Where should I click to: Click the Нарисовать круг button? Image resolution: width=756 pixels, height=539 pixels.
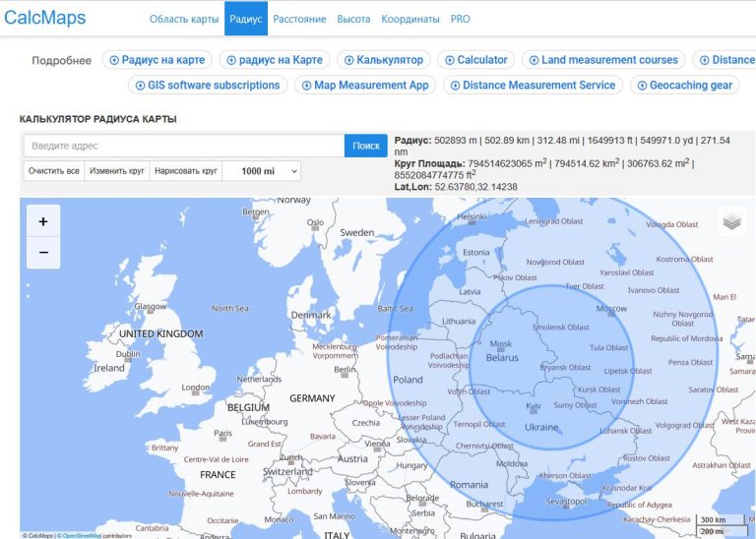186,171
